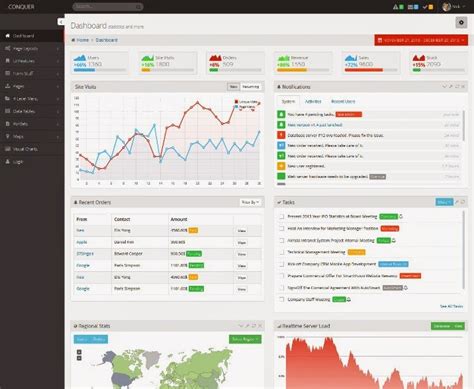
Task: Zoom out on the regional map
Action: coord(79,358)
